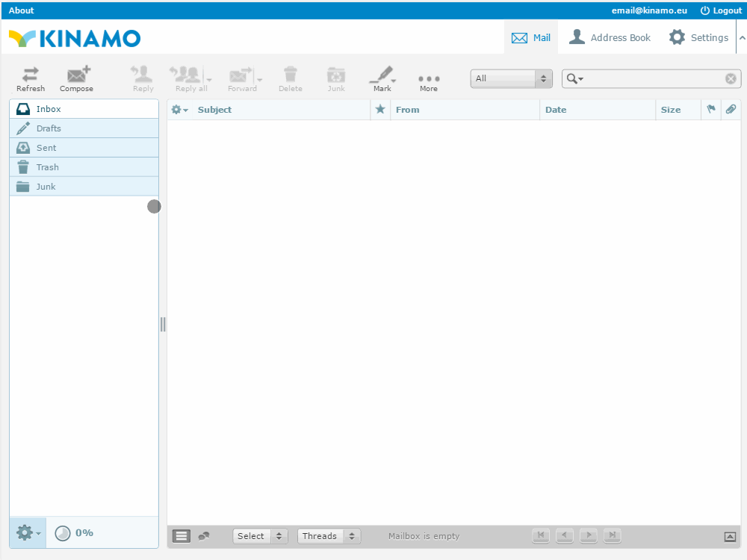Open the Address Book tab

tap(610, 37)
